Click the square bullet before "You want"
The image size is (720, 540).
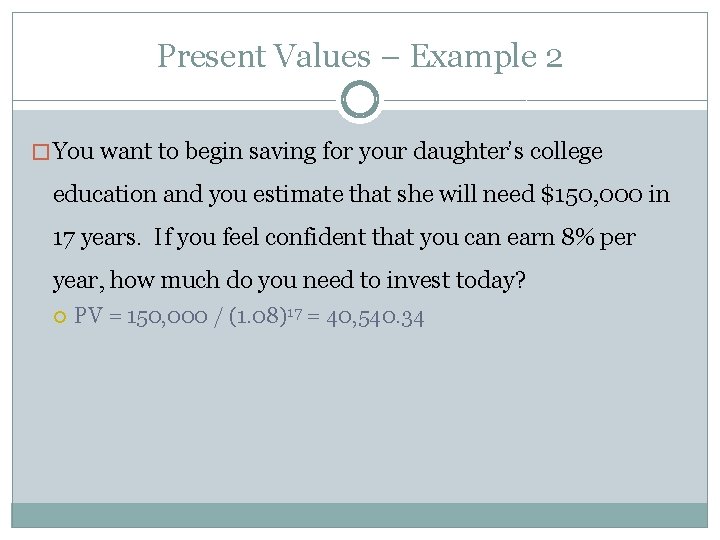point(41,152)
